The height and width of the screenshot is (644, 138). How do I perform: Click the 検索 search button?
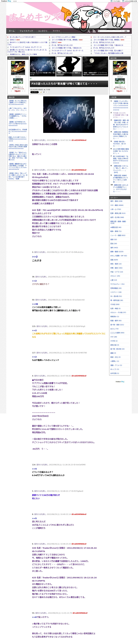pyautogui.click(x=126, y=31)
